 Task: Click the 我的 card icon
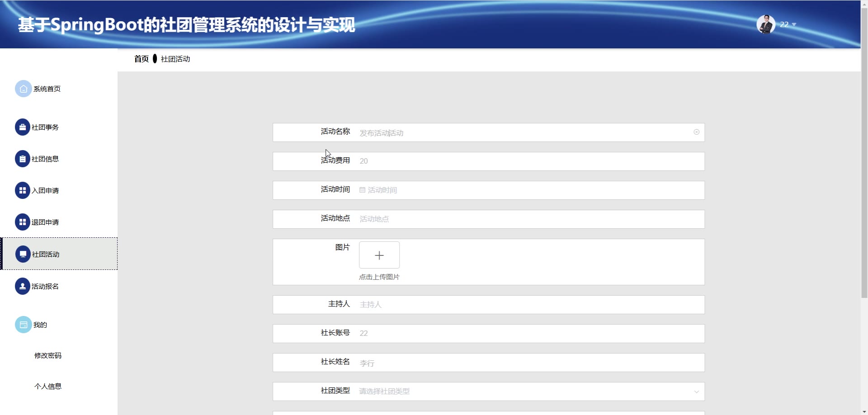[x=24, y=325]
